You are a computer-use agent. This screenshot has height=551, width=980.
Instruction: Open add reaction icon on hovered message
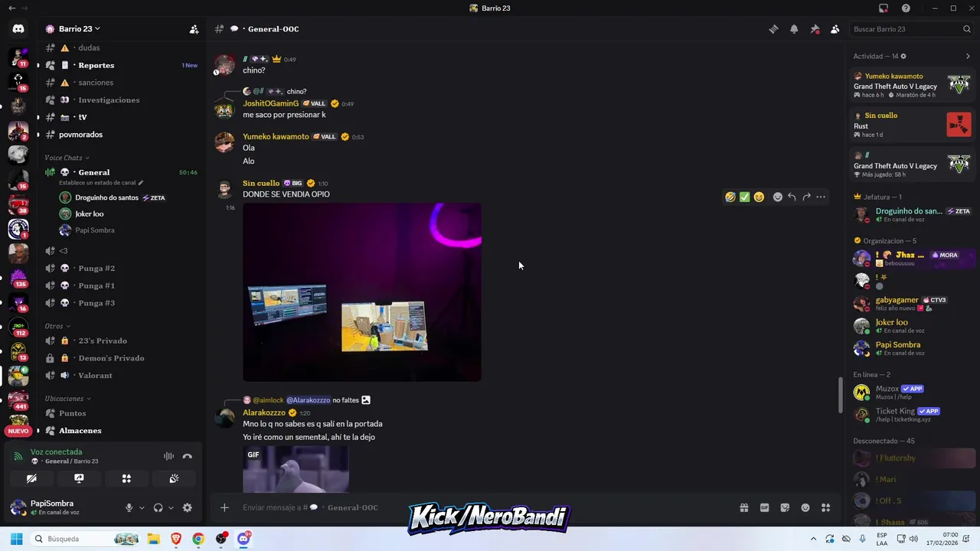click(x=778, y=197)
